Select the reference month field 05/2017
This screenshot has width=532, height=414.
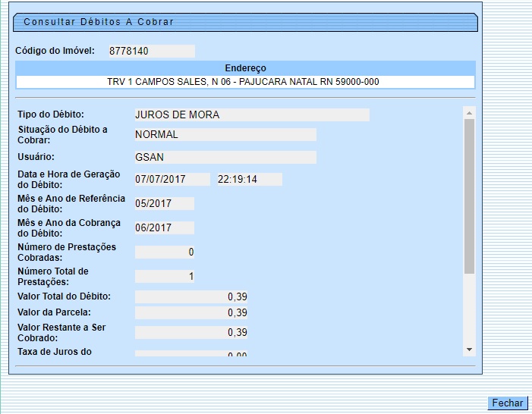pyautogui.click(x=164, y=204)
